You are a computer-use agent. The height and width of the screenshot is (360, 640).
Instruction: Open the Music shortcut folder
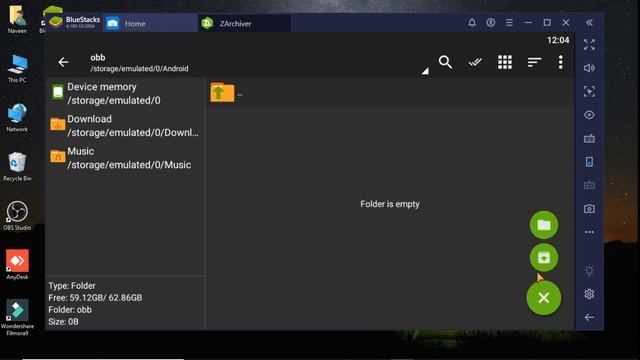[x=125, y=158]
